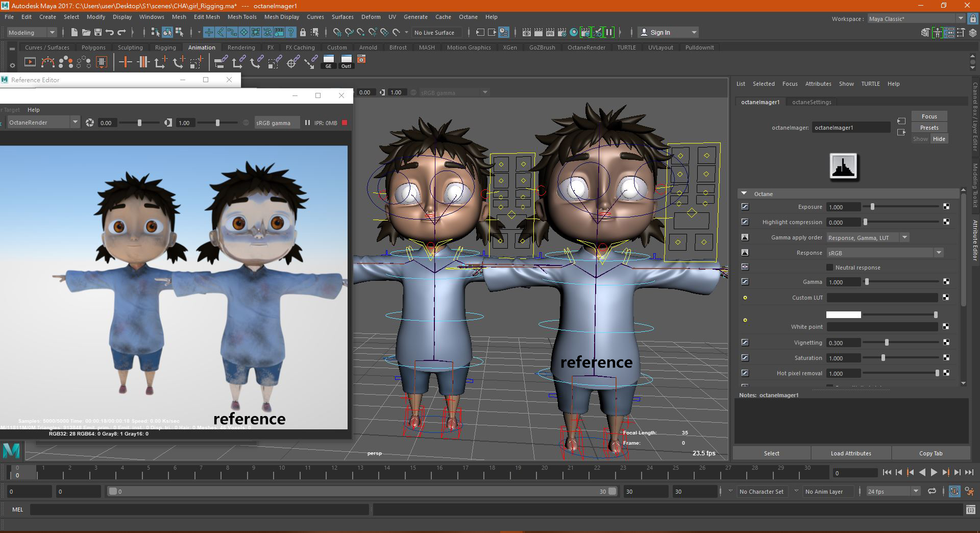Stop the IPR render with red square

pos(345,123)
